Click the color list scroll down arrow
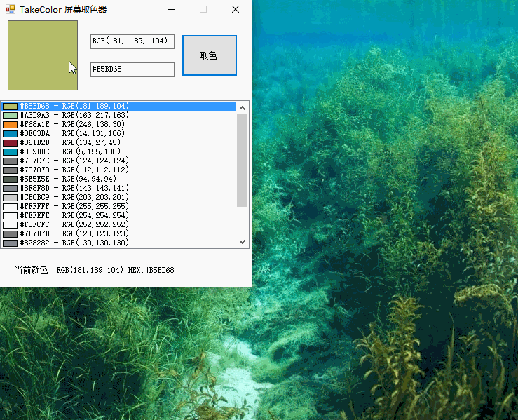 (243, 241)
